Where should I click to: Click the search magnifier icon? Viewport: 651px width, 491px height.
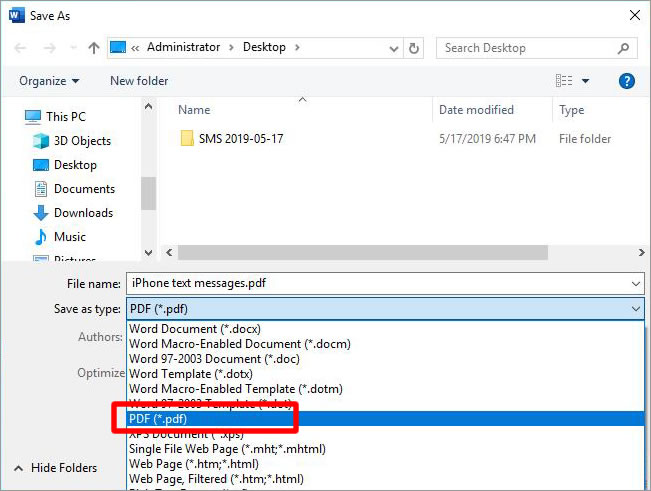click(623, 48)
